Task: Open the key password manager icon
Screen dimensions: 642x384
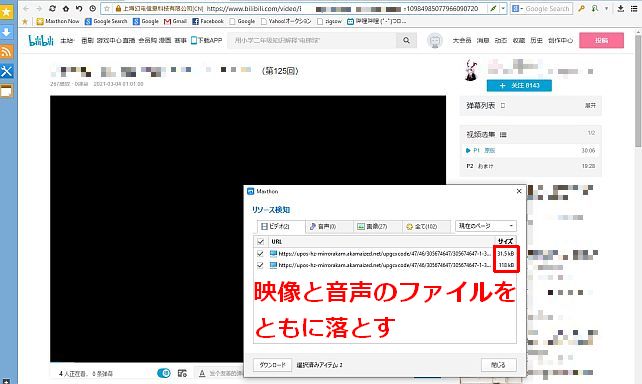Action: [x=581, y=8]
